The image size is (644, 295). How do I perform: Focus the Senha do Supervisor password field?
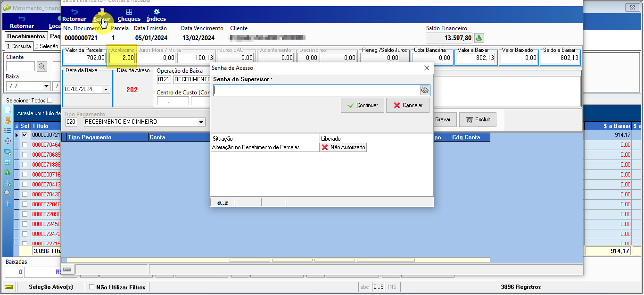coord(316,90)
